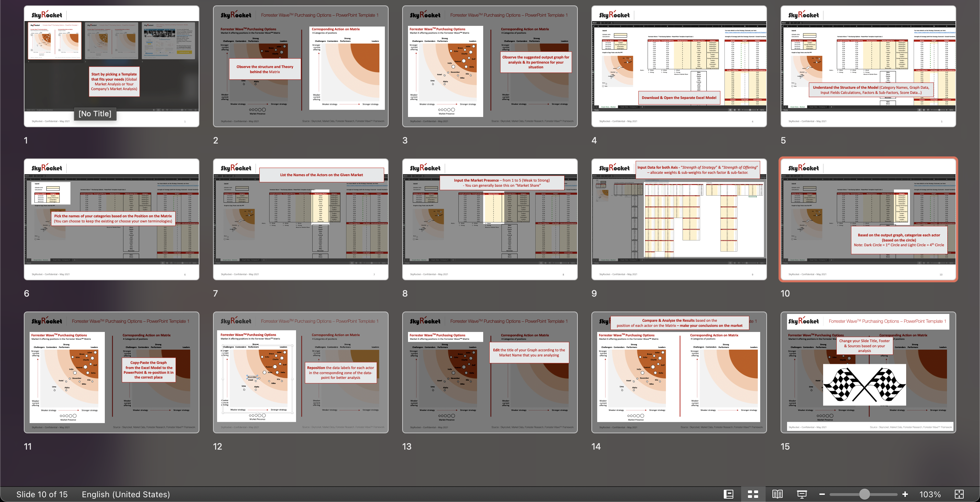
Task: Open Reading View icon in status bar
Action: (x=777, y=494)
